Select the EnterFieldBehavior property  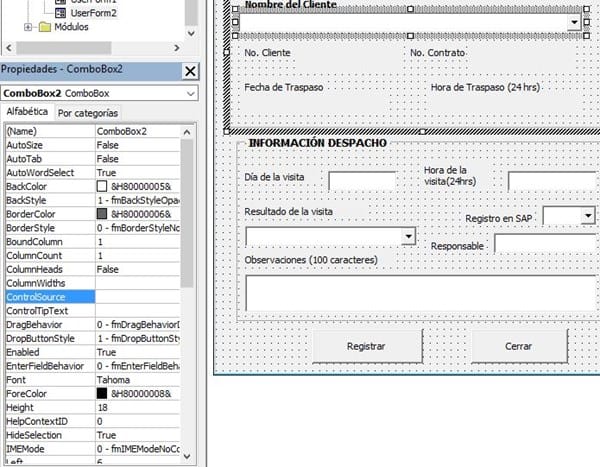pyautogui.click(x=50, y=366)
